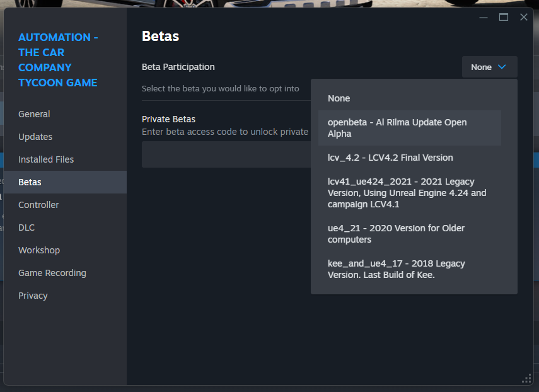Select openbeta Al Rilma Update Open Alpha
The image size is (539, 392).
[x=409, y=128]
